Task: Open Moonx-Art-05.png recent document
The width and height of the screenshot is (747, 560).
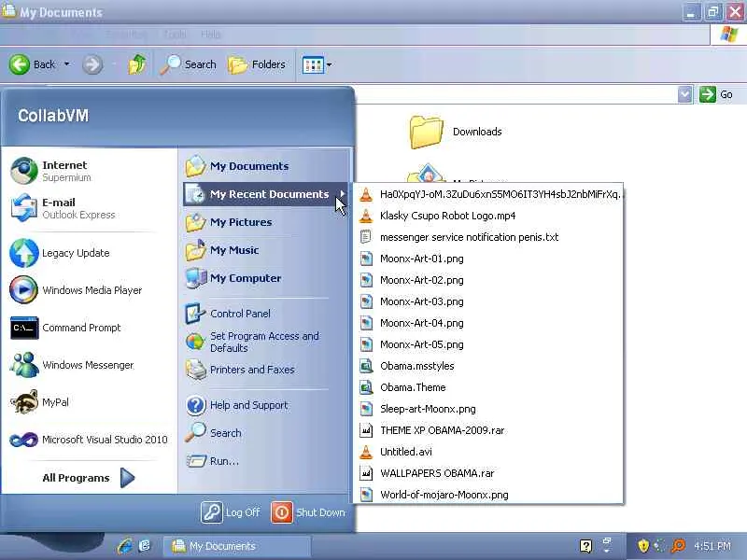Action: (489, 344)
